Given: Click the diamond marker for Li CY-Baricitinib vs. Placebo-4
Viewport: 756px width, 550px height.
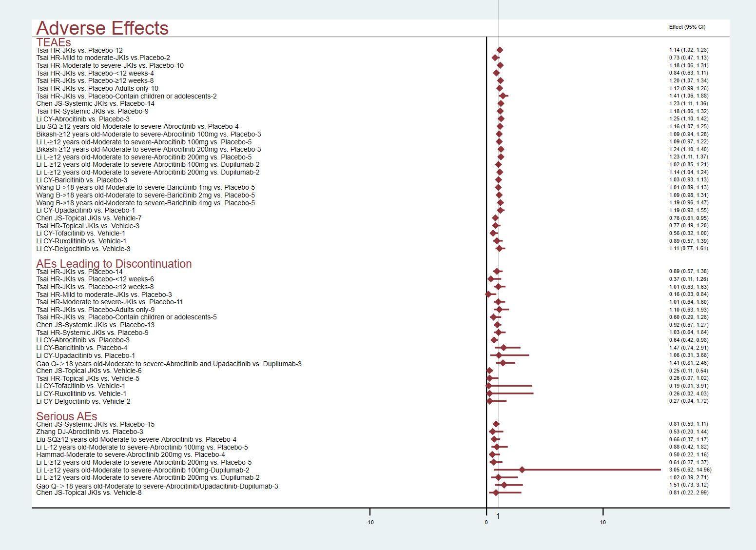Looking at the screenshot, I should [x=504, y=348].
